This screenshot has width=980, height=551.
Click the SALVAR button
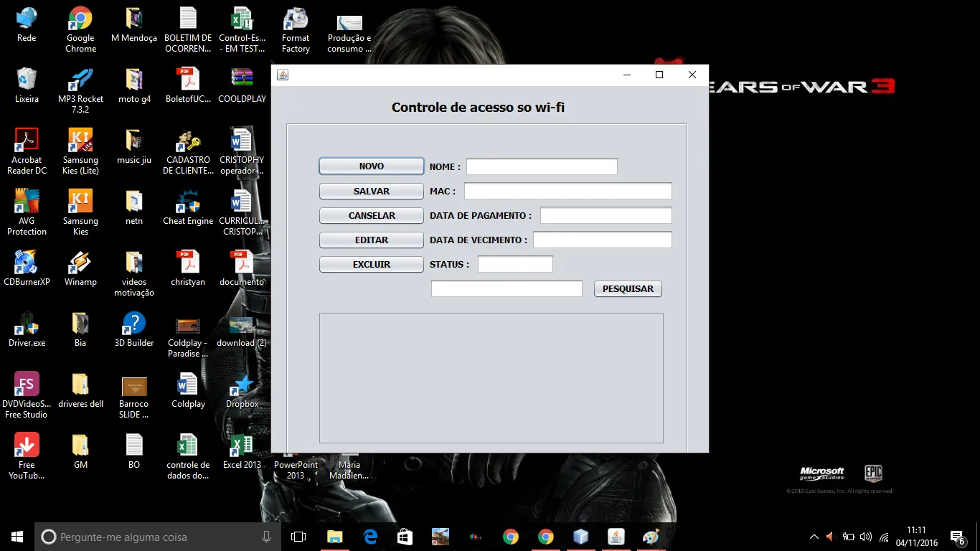click(x=372, y=192)
